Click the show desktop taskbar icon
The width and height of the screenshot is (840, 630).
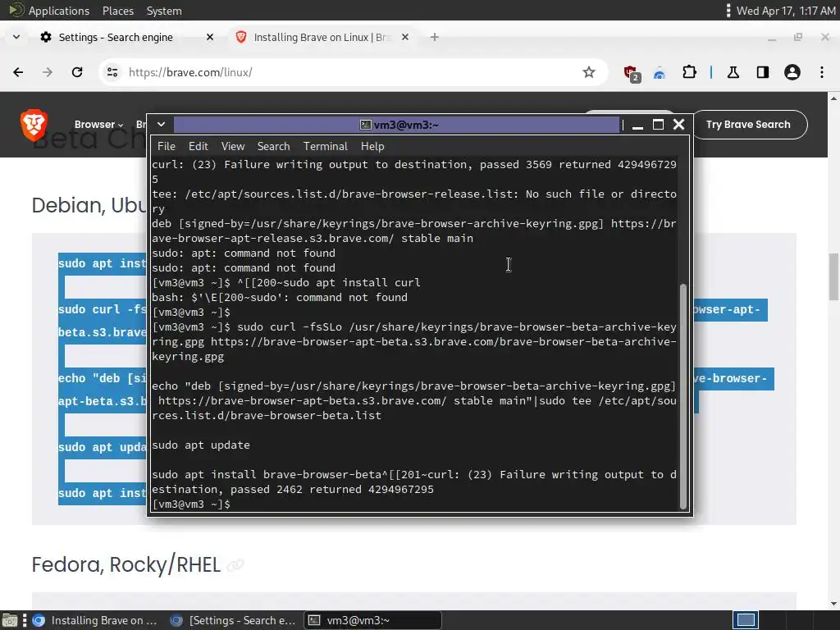point(9,620)
